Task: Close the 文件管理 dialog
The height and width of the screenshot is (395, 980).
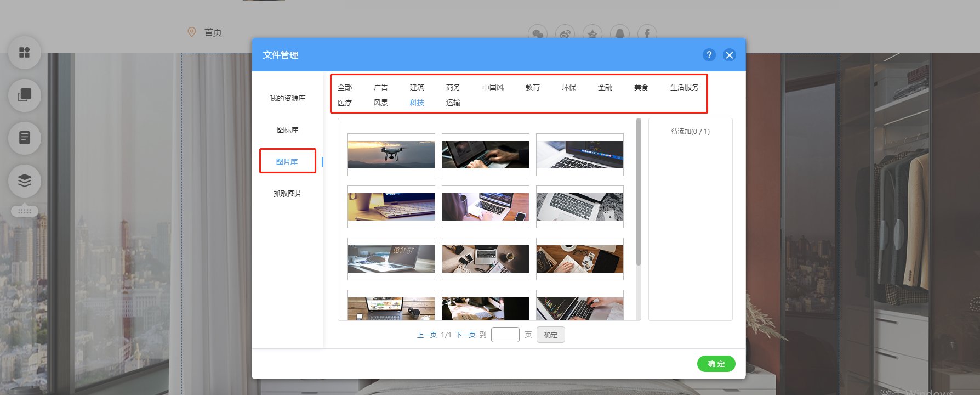Action: tap(729, 55)
